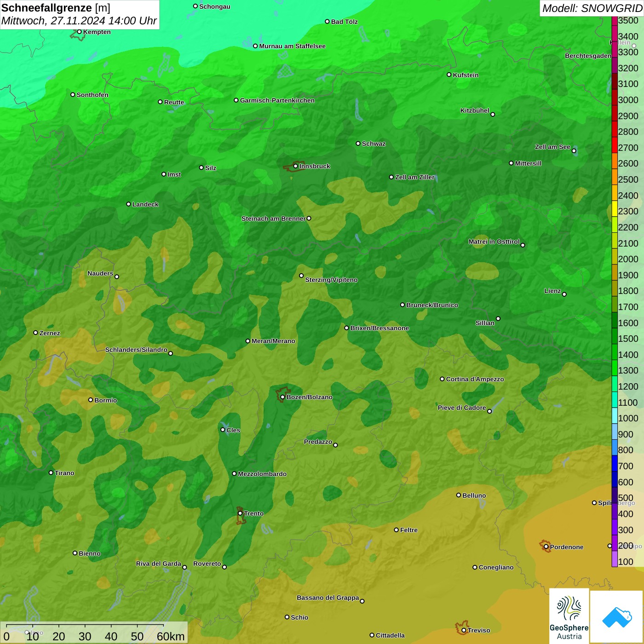The image size is (644, 644).
Task: Click the 1000 m light cyan legend swatch
Action: tap(615, 415)
